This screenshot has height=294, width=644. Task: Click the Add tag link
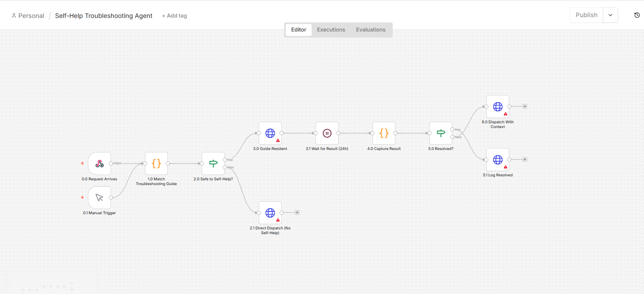tap(174, 16)
